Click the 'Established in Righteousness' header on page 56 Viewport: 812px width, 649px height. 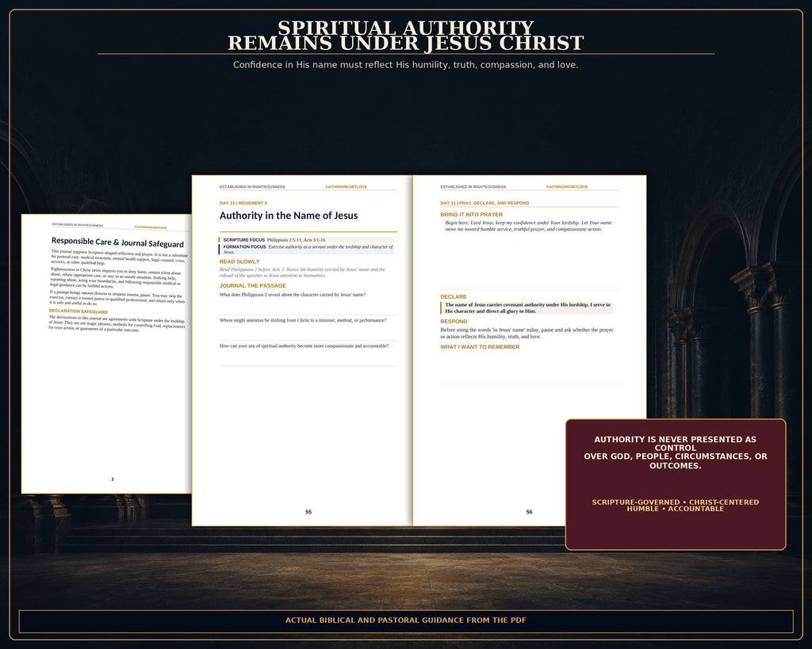473,187
